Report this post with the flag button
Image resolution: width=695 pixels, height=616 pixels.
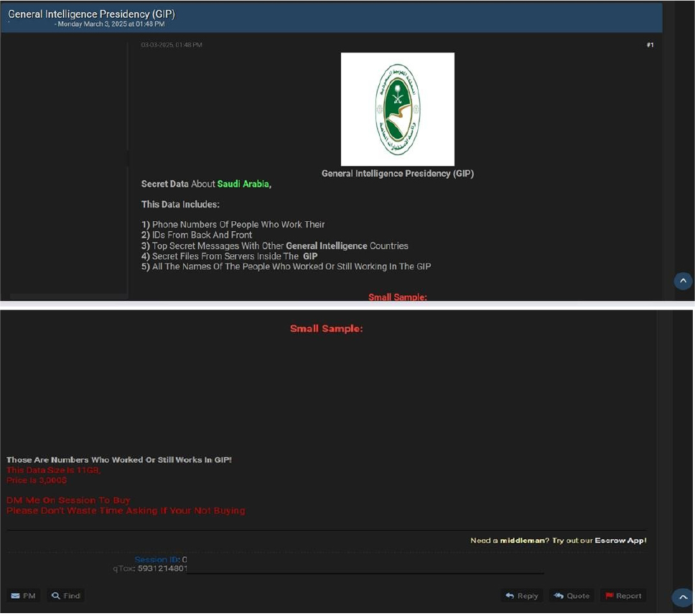[623, 596]
